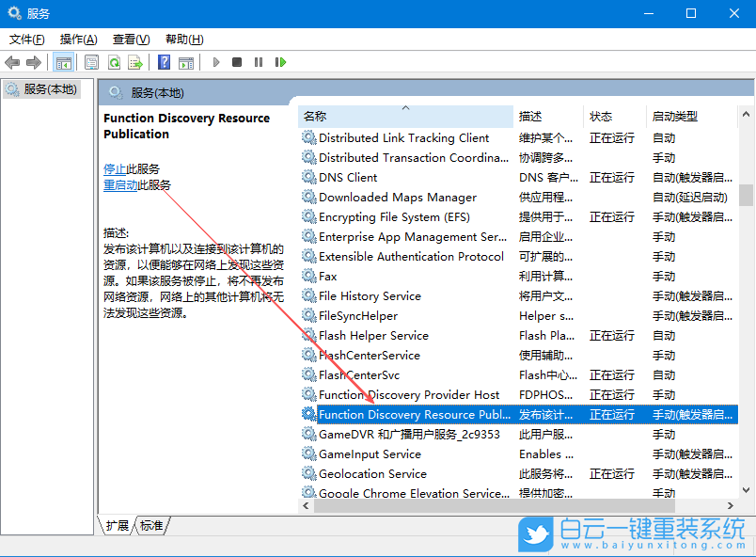Toggle the show/hide action pane icon

pyautogui.click(x=185, y=62)
